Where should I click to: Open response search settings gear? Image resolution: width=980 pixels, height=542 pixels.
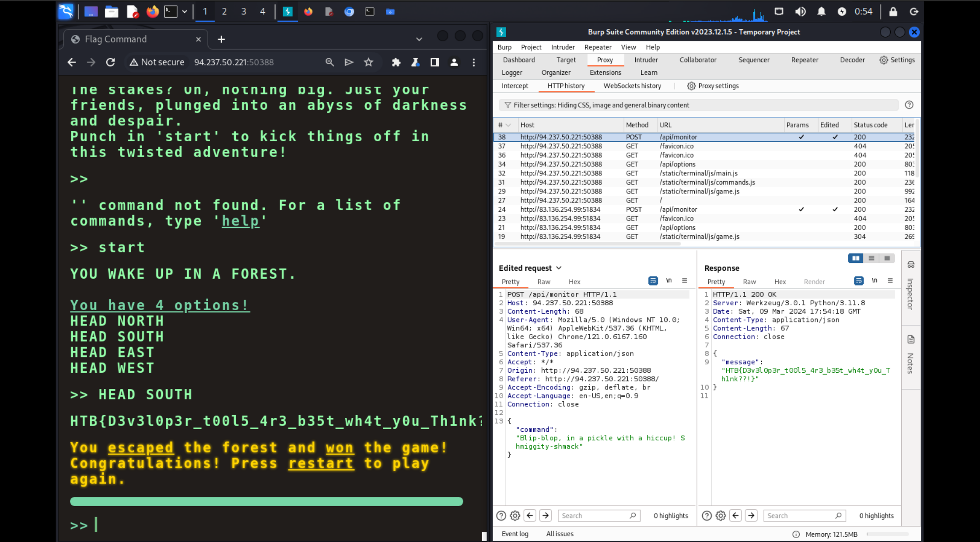(721, 516)
